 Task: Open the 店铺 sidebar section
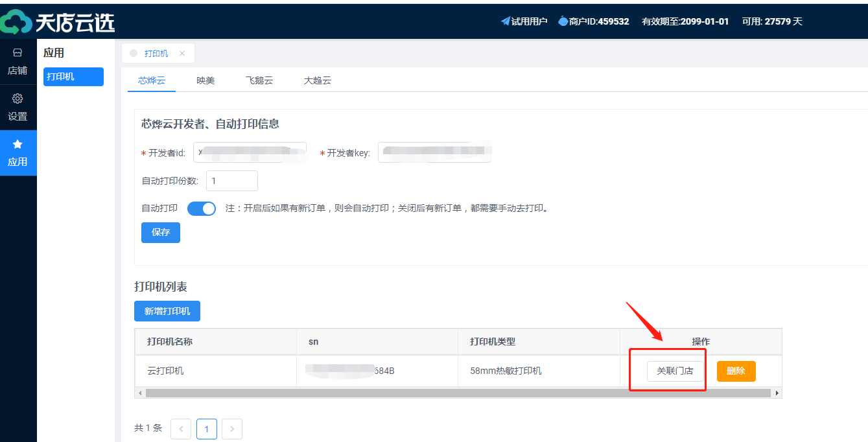click(x=18, y=62)
